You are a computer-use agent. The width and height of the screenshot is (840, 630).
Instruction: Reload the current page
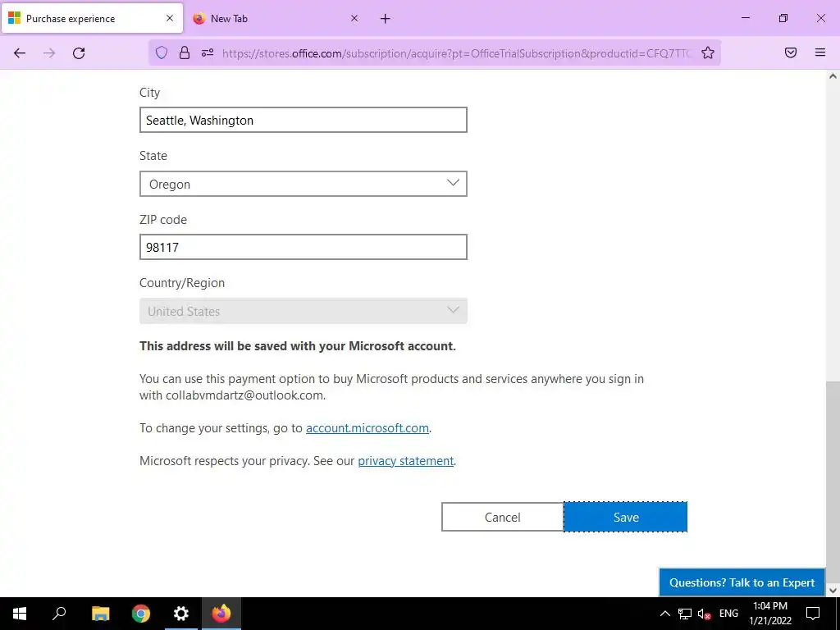(79, 53)
